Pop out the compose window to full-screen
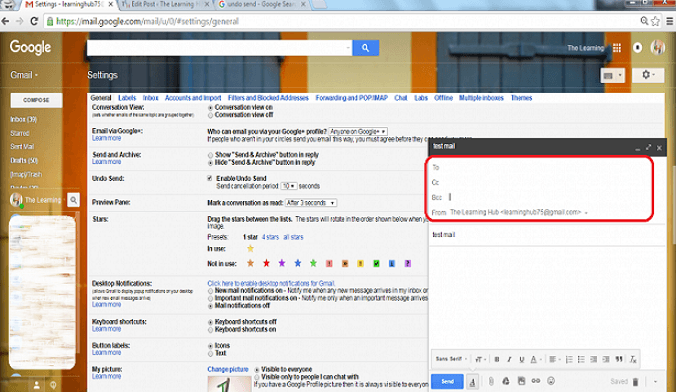 (x=648, y=147)
